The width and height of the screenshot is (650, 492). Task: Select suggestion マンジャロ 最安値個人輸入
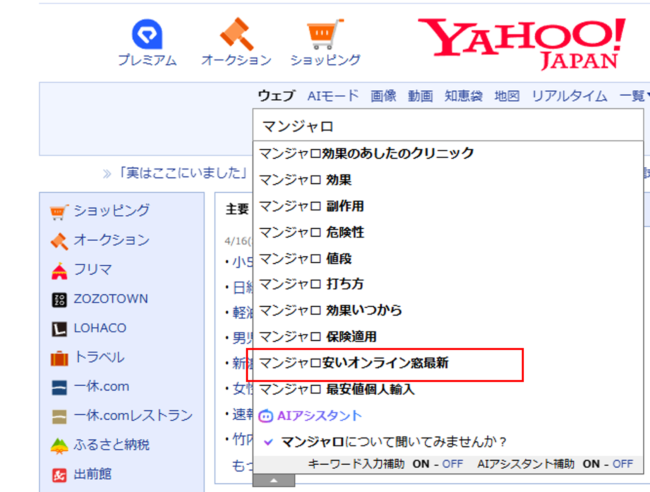tap(448, 389)
